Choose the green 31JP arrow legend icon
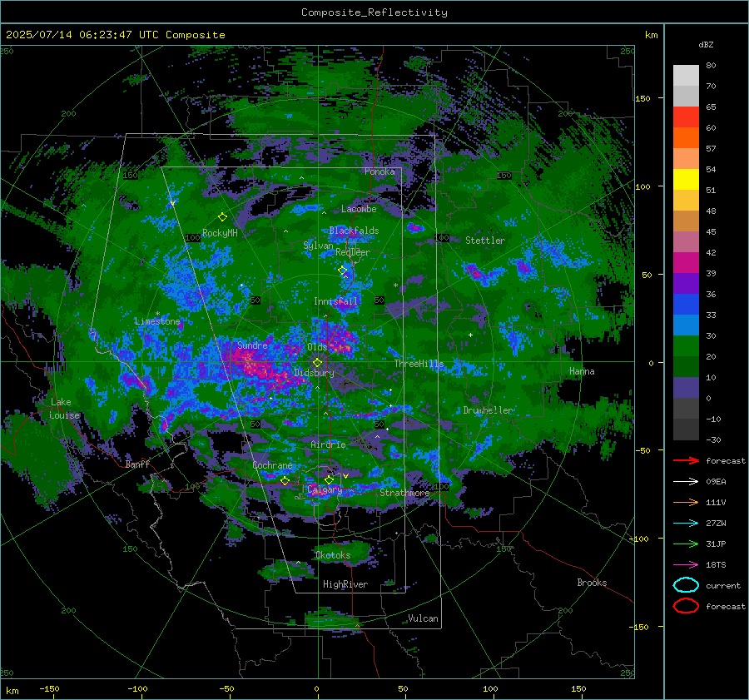 [686, 544]
